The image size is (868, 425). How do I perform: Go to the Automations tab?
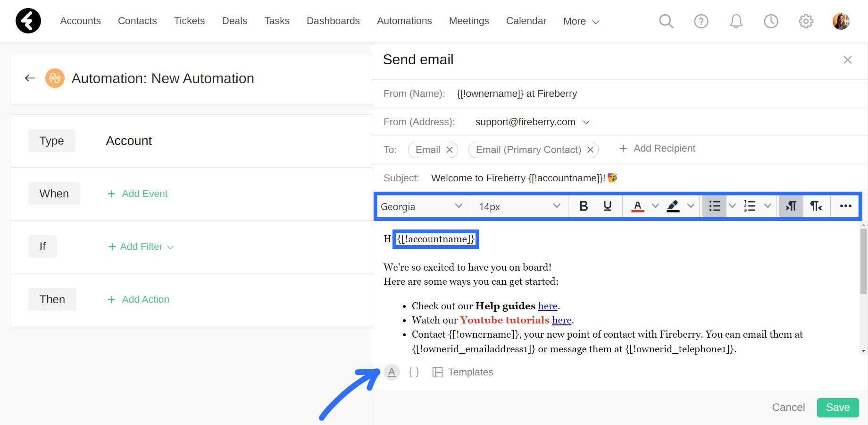(x=404, y=21)
